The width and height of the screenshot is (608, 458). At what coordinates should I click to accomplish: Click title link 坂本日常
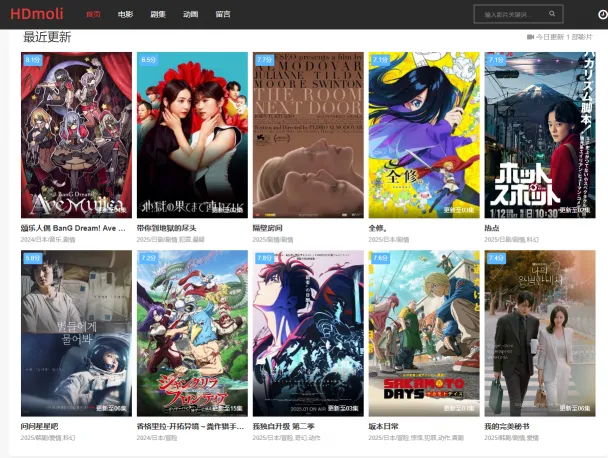pos(383,426)
